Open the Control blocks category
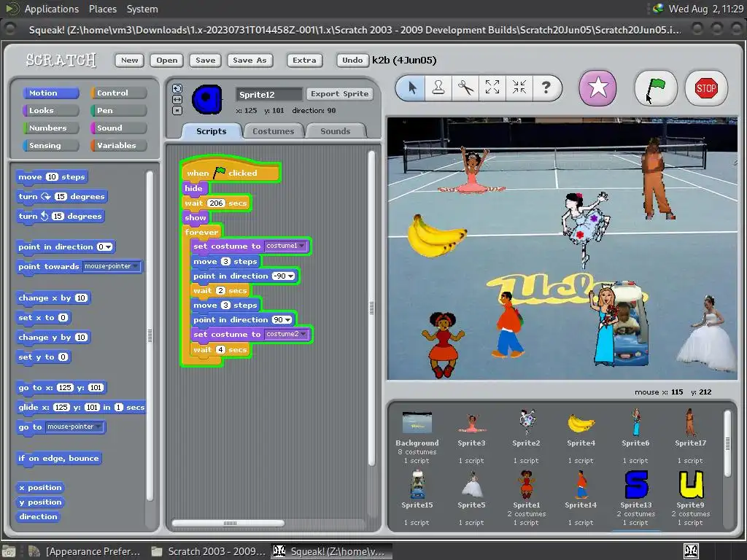747x560 pixels. click(118, 93)
